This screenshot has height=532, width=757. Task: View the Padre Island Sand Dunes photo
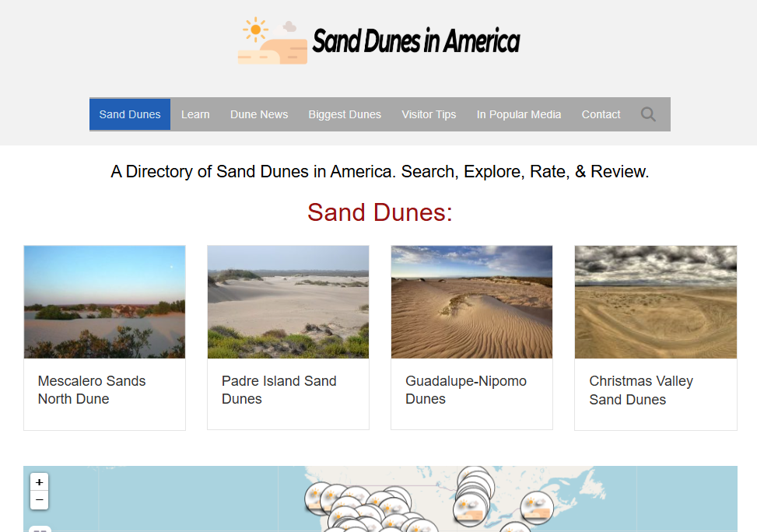[x=288, y=303]
